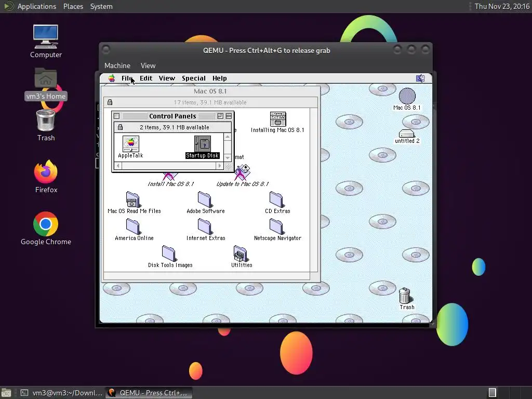This screenshot has height=399, width=532.
Task: Open the QEMU Machine menu
Action: click(117, 65)
